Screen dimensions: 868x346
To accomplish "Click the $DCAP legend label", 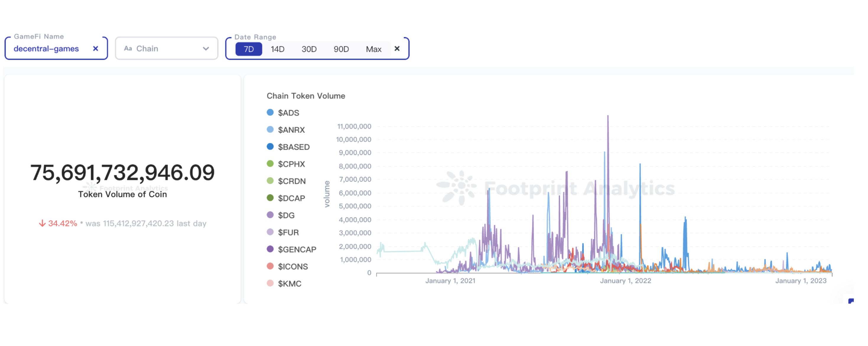I will [x=292, y=198].
